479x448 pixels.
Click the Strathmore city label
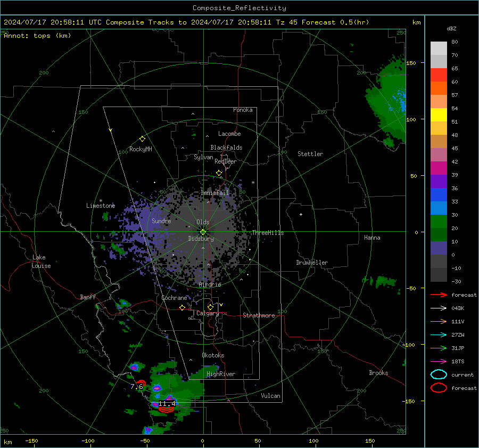coord(259,315)
